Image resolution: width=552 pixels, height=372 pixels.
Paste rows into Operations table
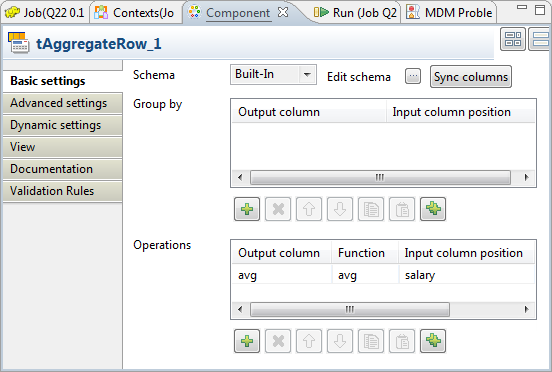pyautogui.click(x=402, y=341)
